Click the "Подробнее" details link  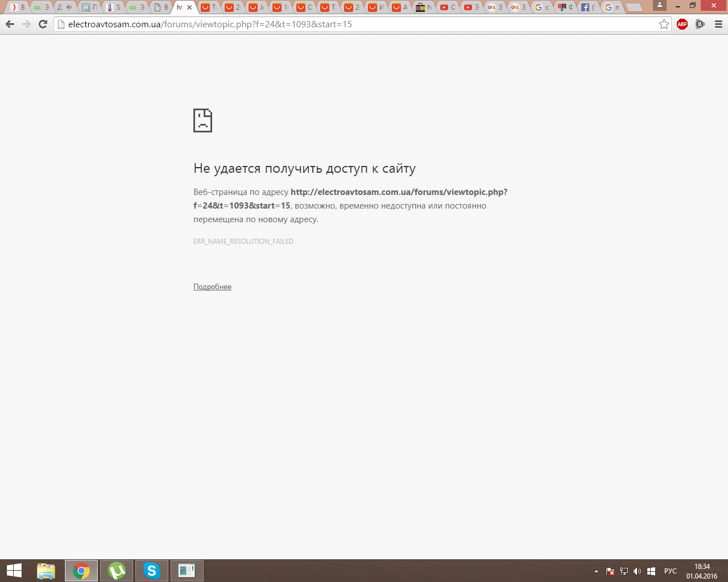212,287
